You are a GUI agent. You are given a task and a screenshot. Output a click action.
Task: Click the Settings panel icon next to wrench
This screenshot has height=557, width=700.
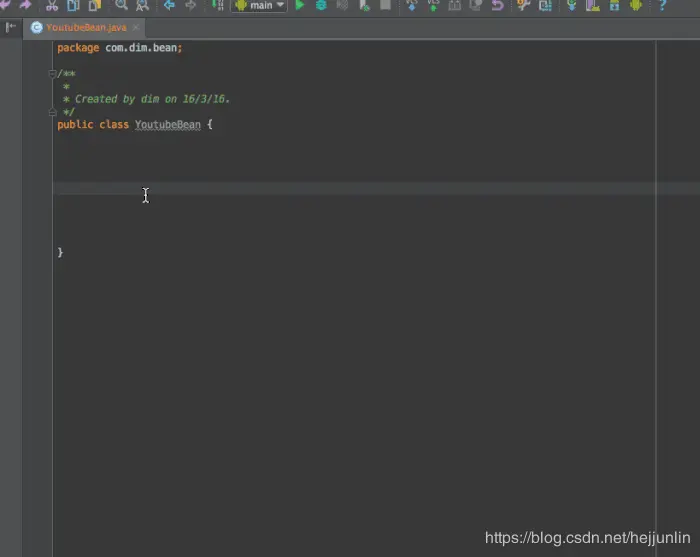click(545, 5)
